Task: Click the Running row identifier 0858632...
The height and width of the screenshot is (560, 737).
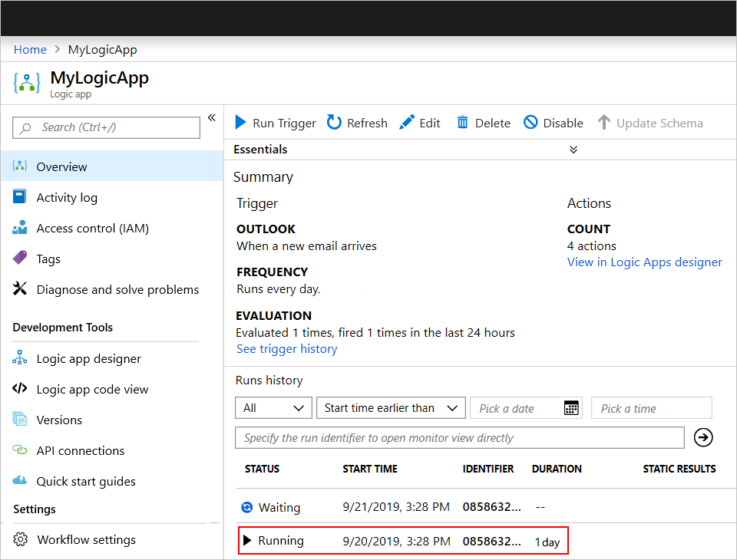Action: pos(491,541)
